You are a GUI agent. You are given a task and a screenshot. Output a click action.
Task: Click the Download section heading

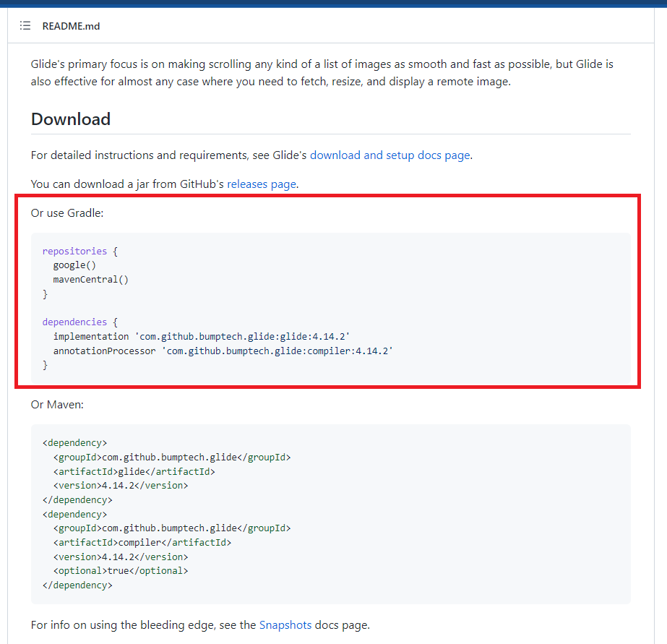71,119
